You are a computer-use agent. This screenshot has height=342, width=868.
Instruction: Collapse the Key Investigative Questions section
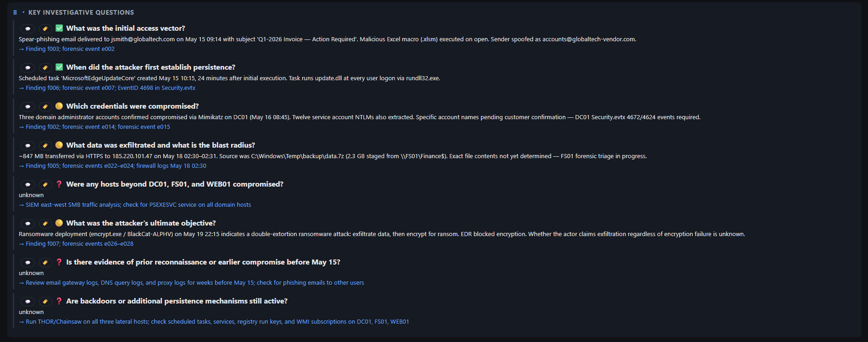23,12
